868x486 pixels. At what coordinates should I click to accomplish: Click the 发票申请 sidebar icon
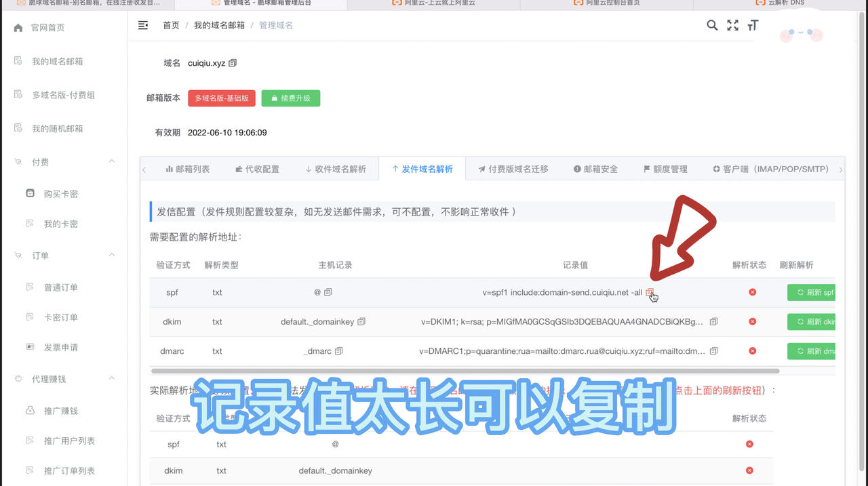[30, 346]
